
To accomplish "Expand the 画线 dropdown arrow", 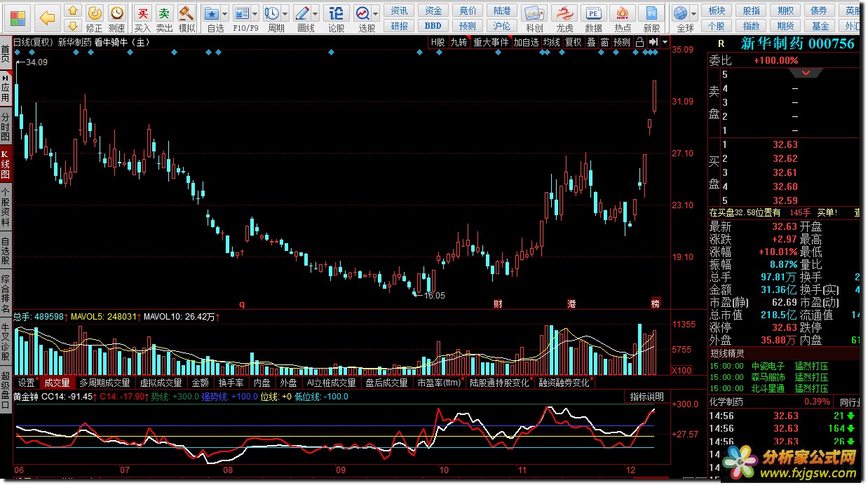I will [x=315, y=14].
